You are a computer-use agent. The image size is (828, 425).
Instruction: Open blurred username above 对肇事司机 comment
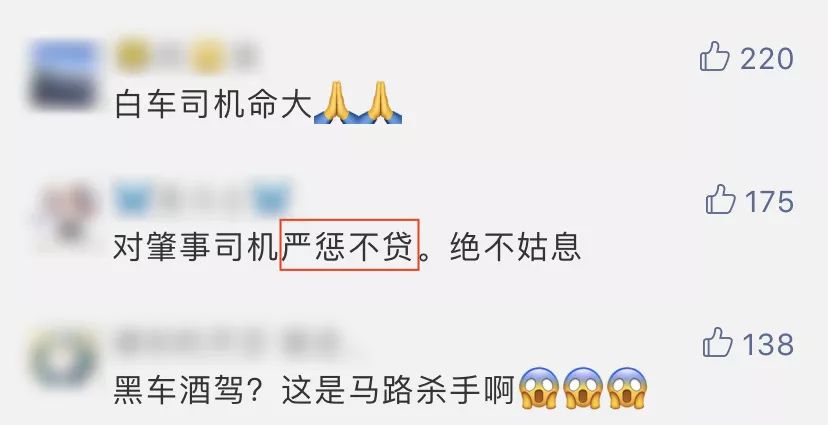tap(202, 199)
